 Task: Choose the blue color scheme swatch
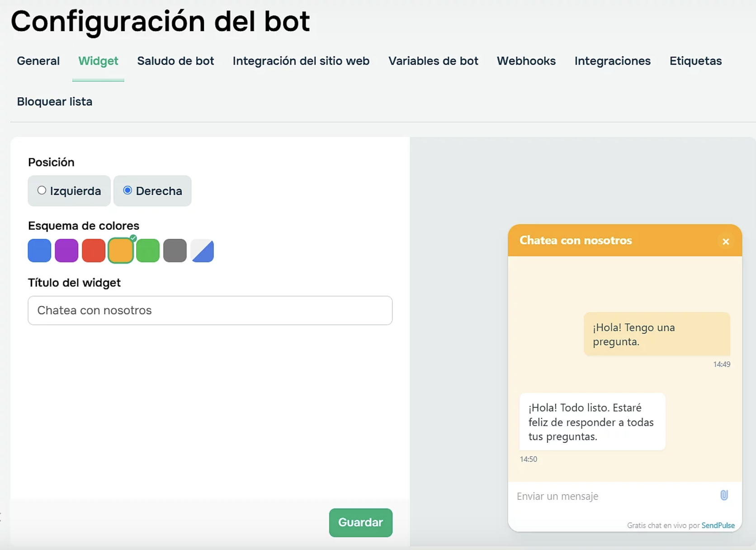tap(39, 251)
